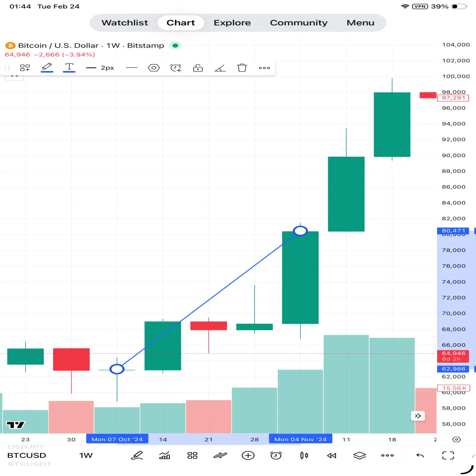Select the Chart tab
Screen dimensions: 476x476
[181, 23]
